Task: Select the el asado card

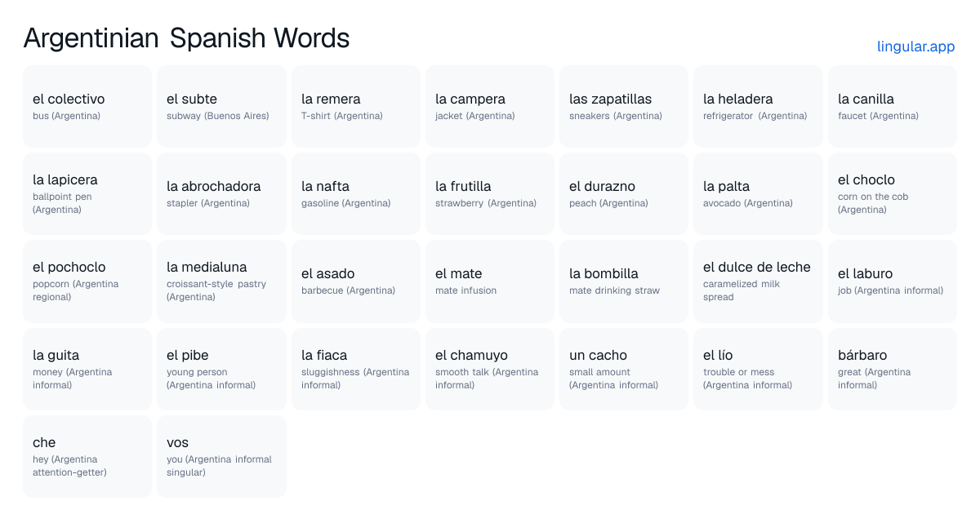Action: point(356,281)
